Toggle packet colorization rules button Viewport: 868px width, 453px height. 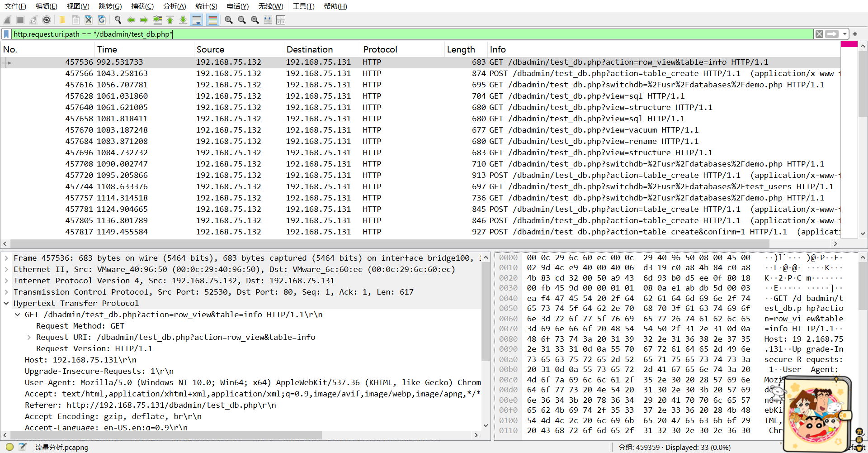212,20
